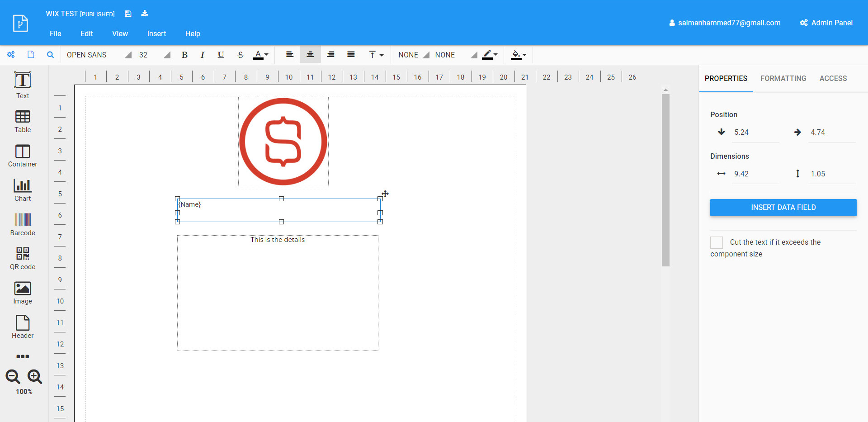Toggle italic formatting
The width and height of the screenshot is (868, 422).
pos(203,55)
